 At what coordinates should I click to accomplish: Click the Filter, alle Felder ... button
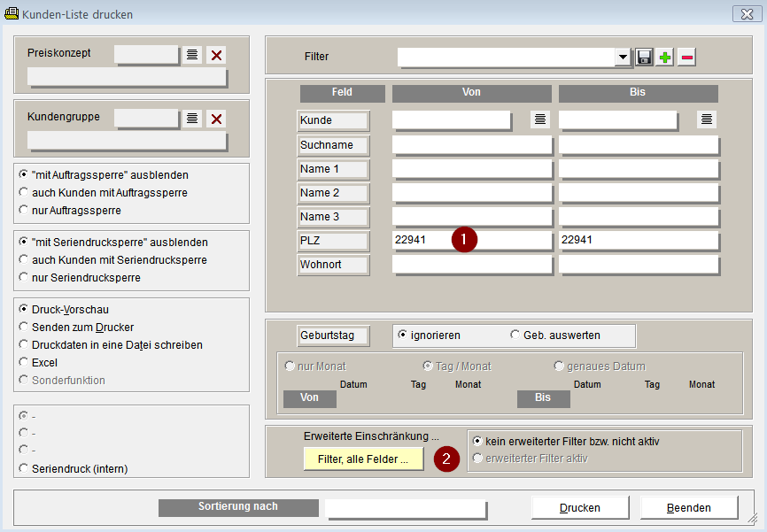click(363, 459)
